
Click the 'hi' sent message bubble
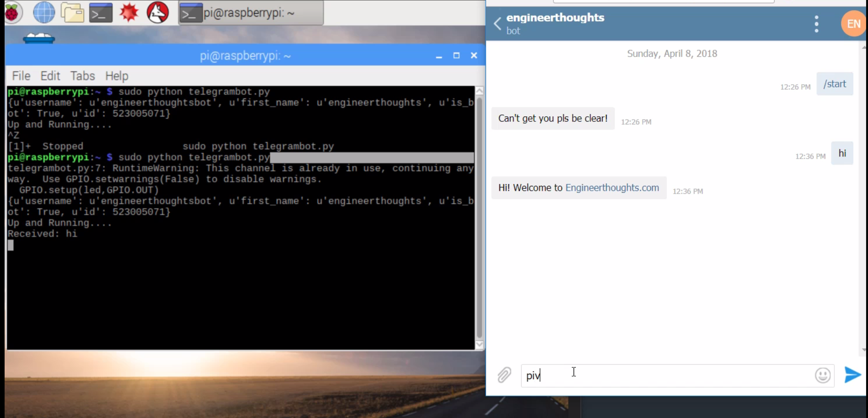(842, 153)
